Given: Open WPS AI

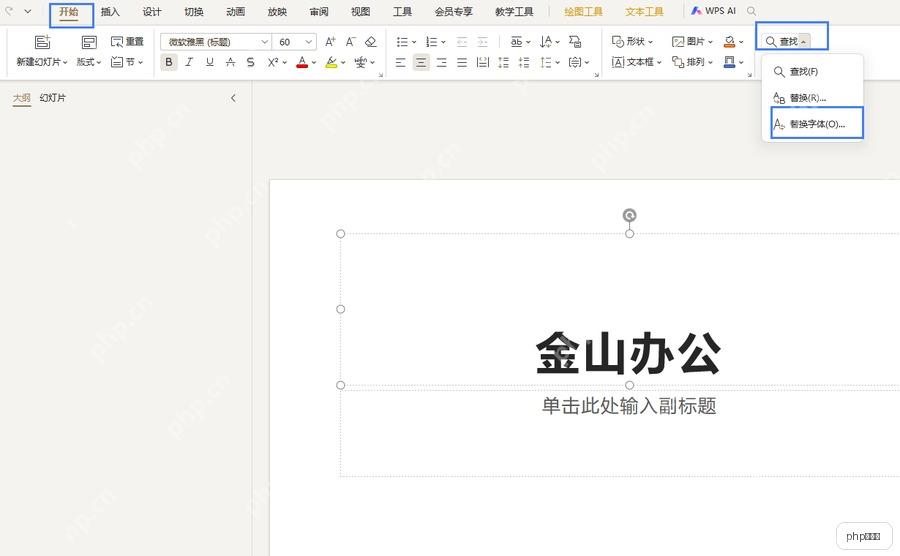Looking at the screenshot, I should click(713, 11).
